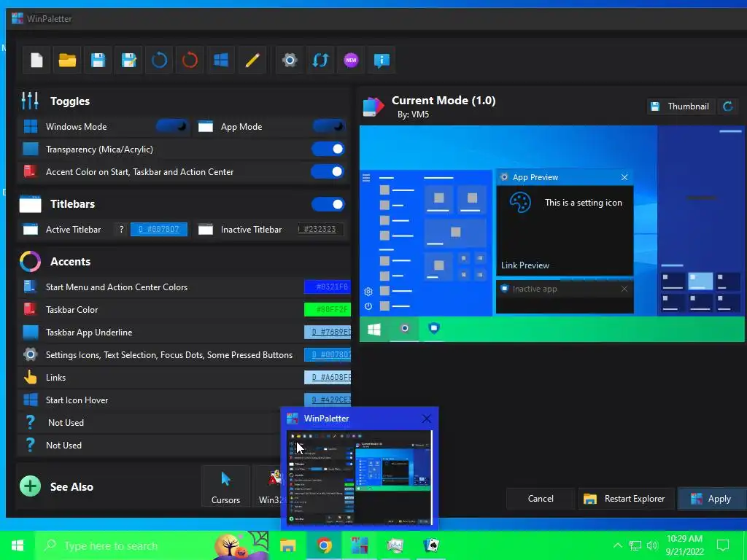Change the Start Icon Hover color swatch
This screenshot has width=747, height=560.
(328, 400)
